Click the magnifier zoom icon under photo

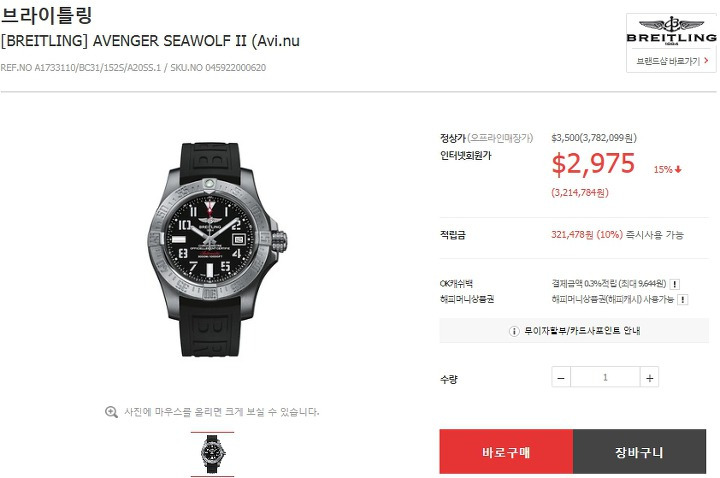pos(111,412)
